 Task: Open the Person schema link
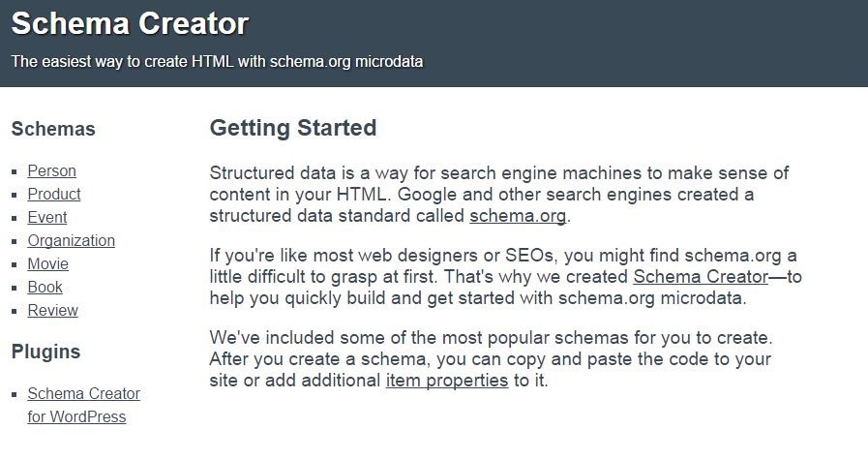pos(51,171)
